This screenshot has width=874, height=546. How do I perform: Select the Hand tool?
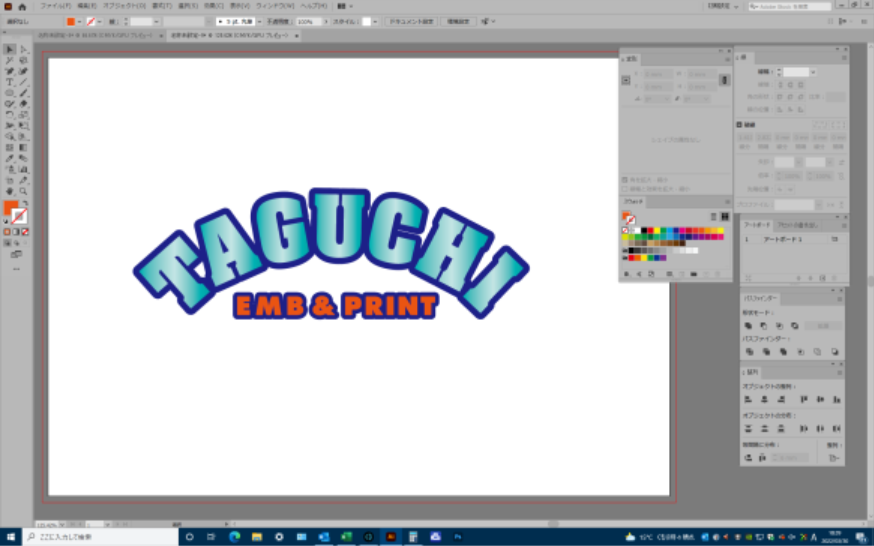point(9,191)
